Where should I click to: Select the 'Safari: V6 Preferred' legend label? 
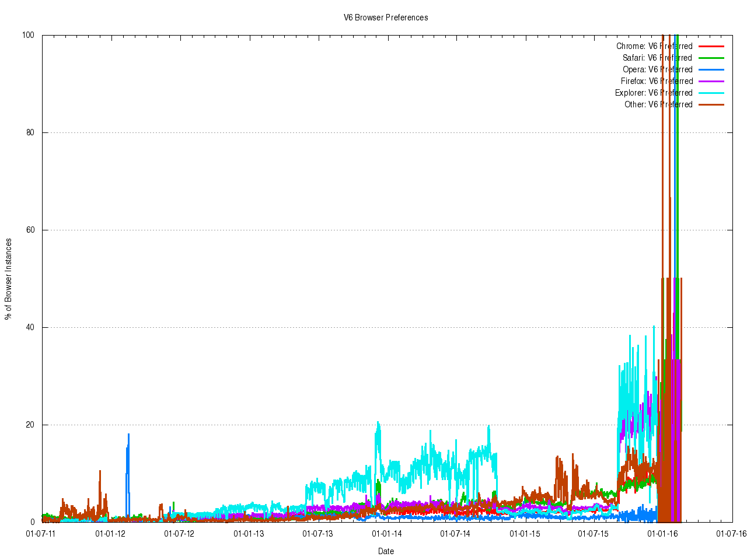click(657, 58)
